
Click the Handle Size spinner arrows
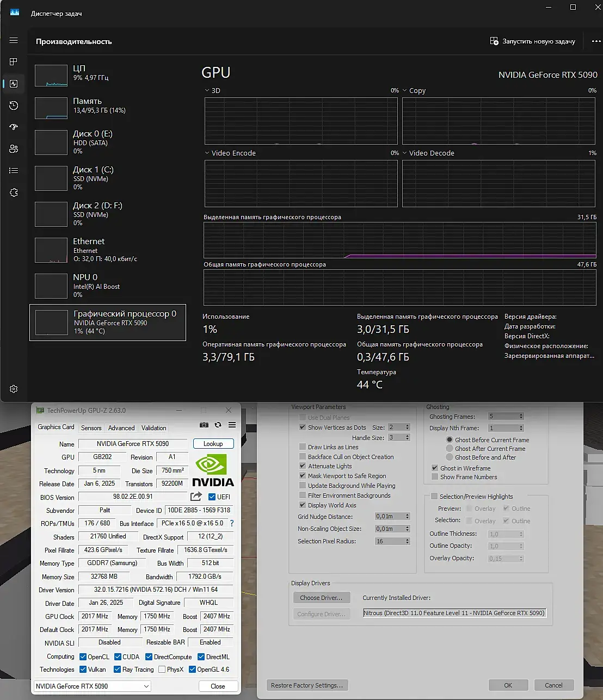point(407,437)
